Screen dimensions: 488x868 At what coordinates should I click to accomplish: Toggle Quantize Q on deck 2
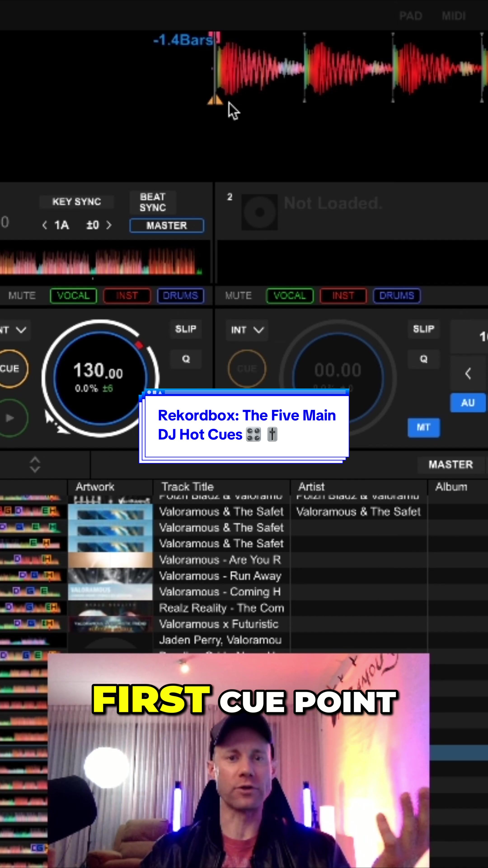[424, 359]
